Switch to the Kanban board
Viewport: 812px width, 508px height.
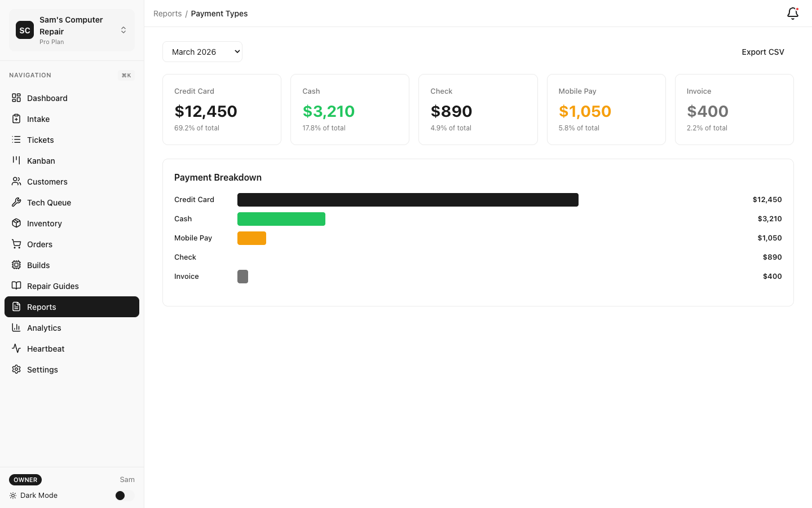pyautogui.click(x=40, y=160)
